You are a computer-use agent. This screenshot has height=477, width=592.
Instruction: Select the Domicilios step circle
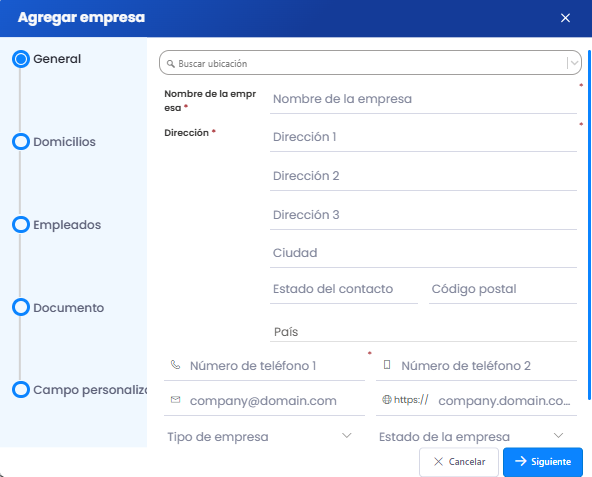pyautogui.click(x=21, y=142)
